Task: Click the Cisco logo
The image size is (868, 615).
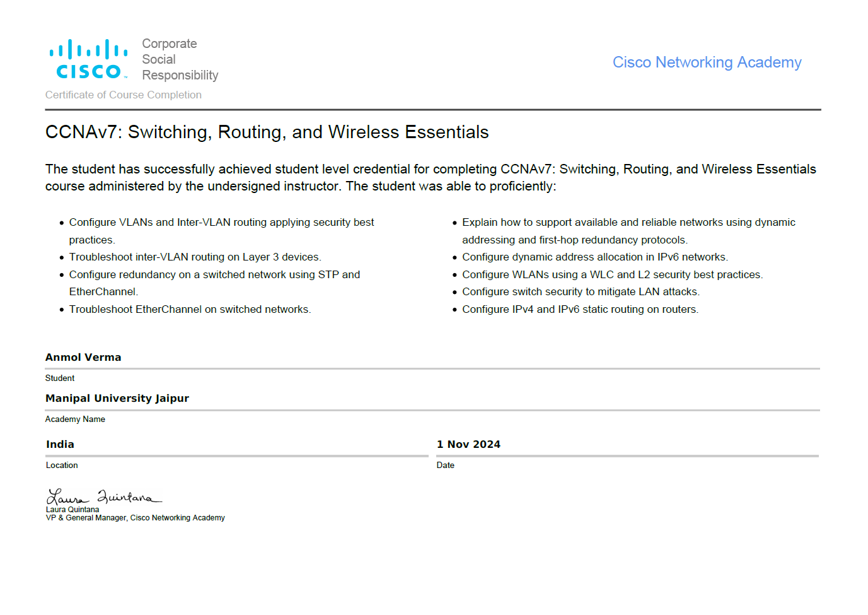Action: click(x=88, y=59)
